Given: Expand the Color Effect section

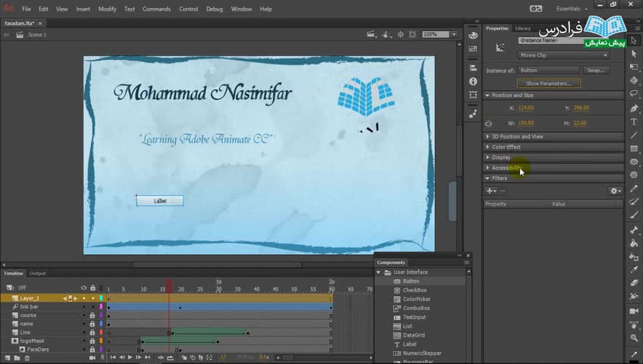Looking at the screenshot, I should pos(506,147).
